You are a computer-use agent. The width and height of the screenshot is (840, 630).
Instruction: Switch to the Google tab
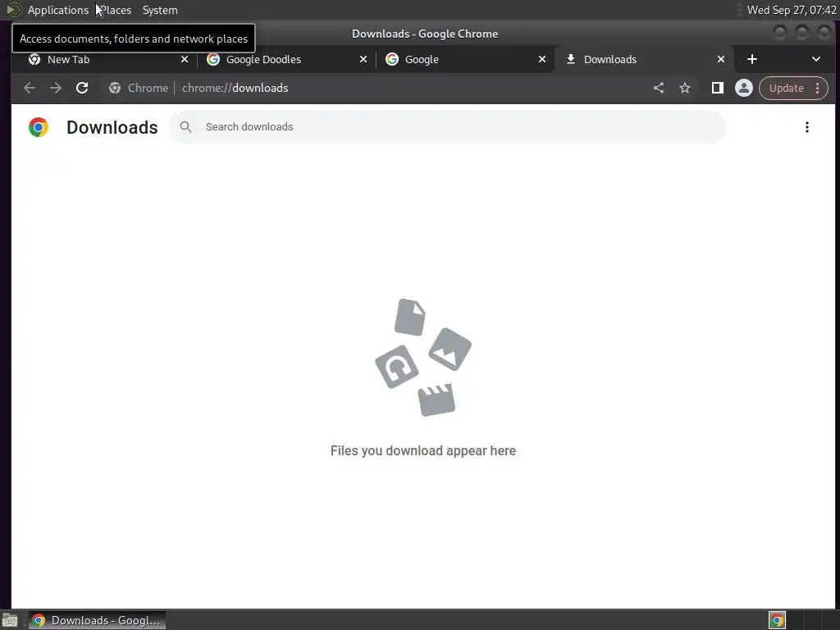pos(463,59)
